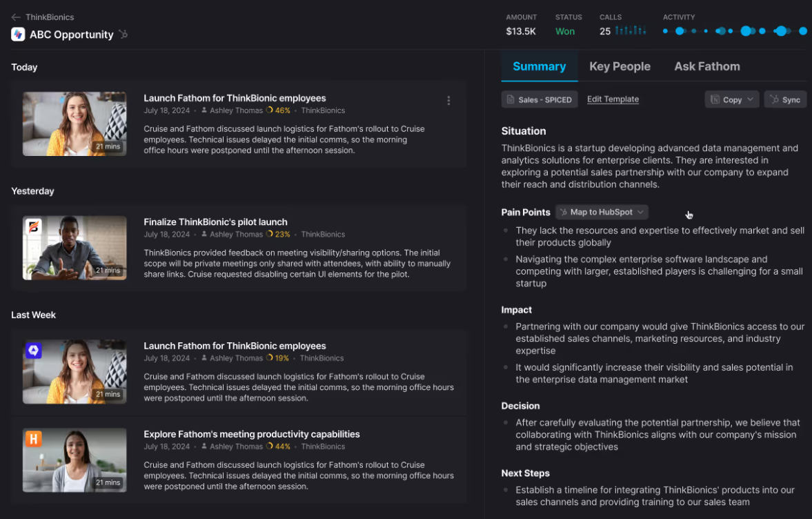Switch to the Key People tab
This screenshot has height=519, width=812.
(x=620, y=66)
